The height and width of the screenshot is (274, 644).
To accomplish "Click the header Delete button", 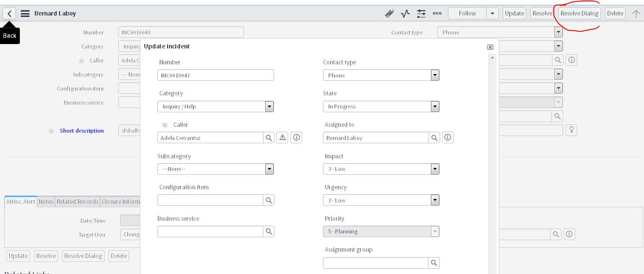I will [615, 14].
